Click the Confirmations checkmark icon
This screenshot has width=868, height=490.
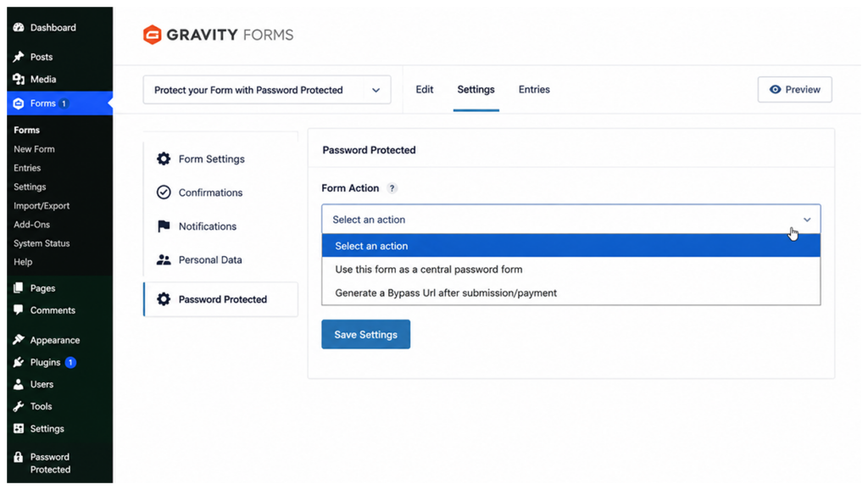tap(164, 192)
